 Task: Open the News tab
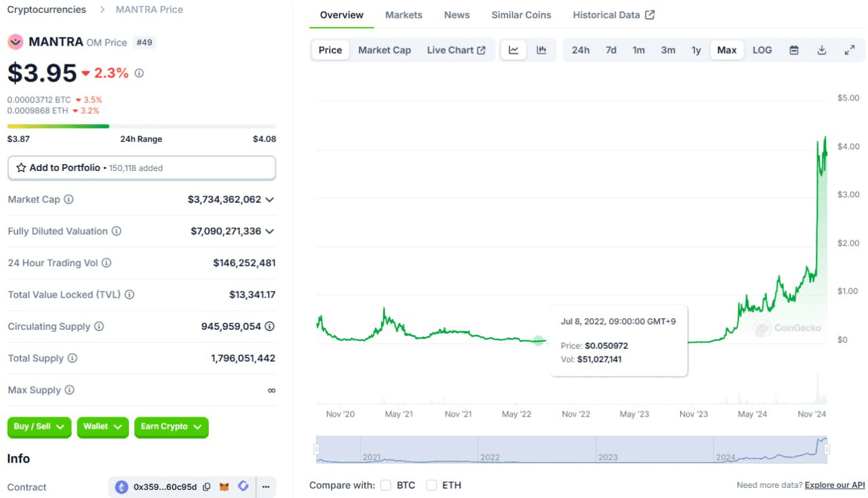[x=457, y=15]
